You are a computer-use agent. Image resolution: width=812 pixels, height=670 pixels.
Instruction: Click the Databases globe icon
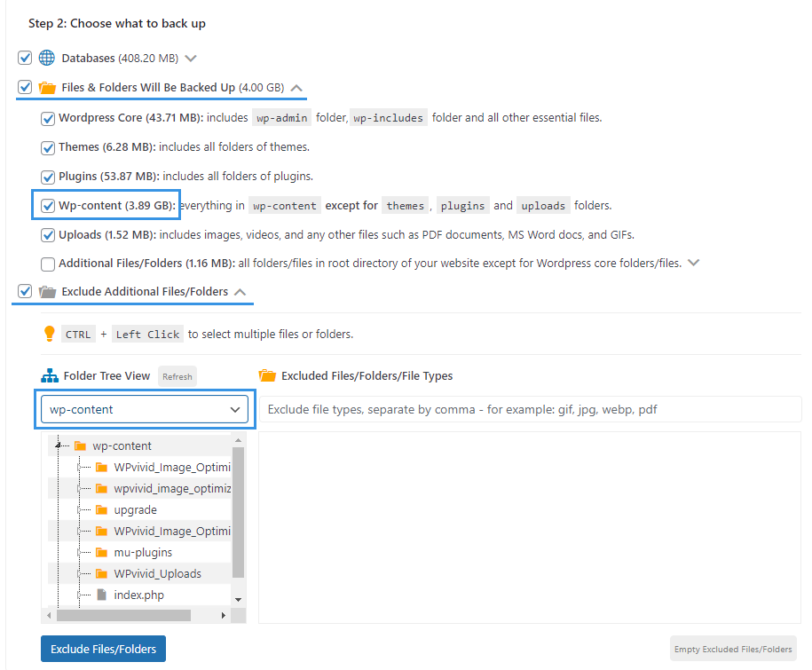pyautogui.click(x=47, y=58)
